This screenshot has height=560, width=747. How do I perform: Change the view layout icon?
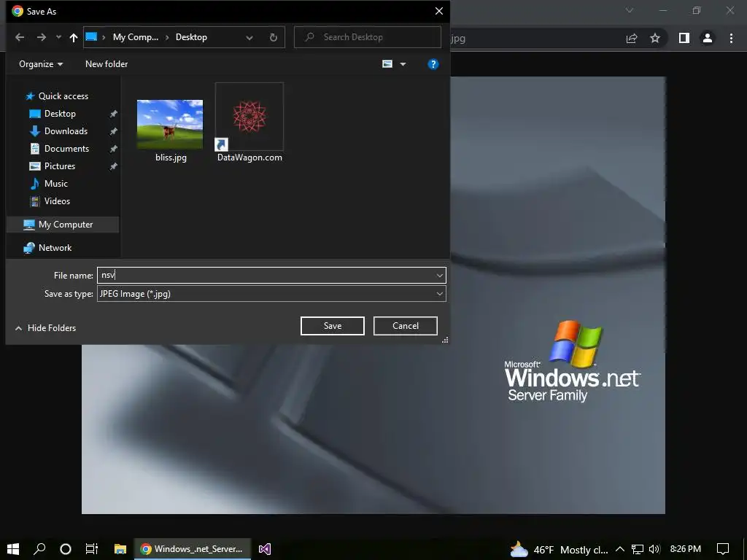pos(387,64)
